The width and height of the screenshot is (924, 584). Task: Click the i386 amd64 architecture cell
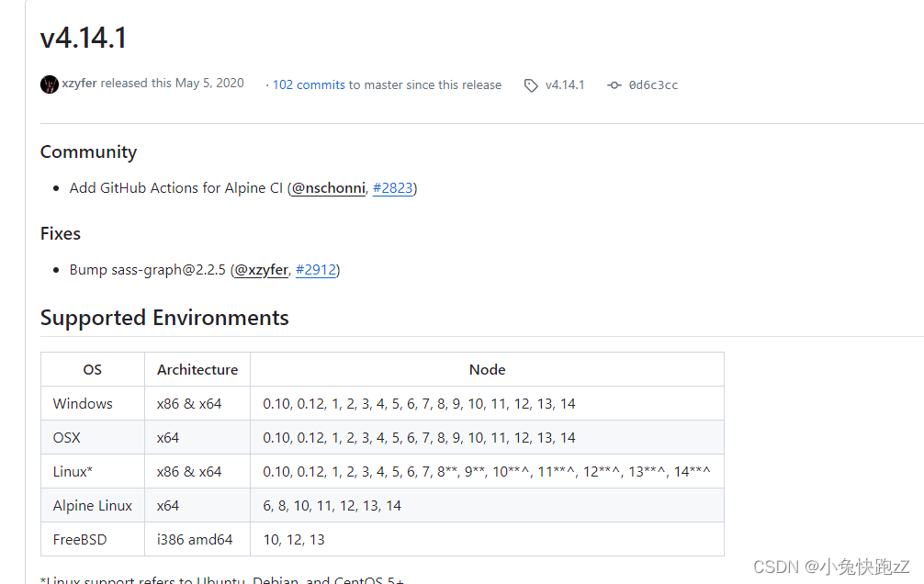[197, 539]
